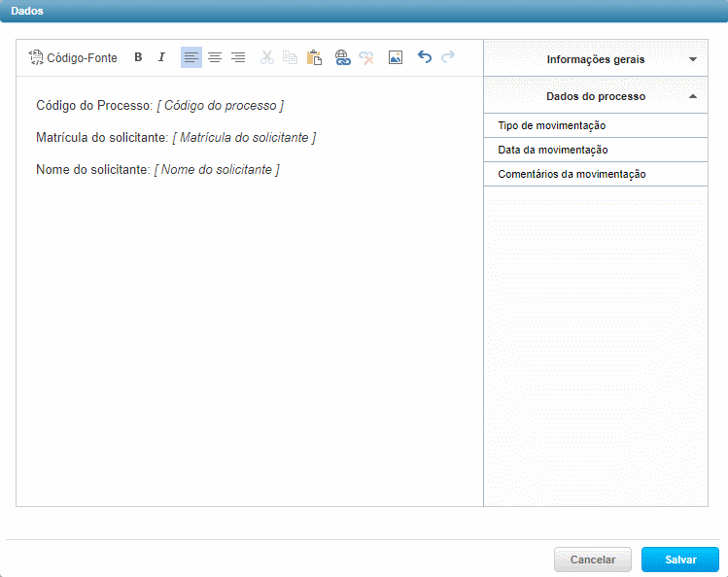Viewport: 728px width, 577px height.
Task: Click the redo arrow icon
Action: click(x=448, y=57)
